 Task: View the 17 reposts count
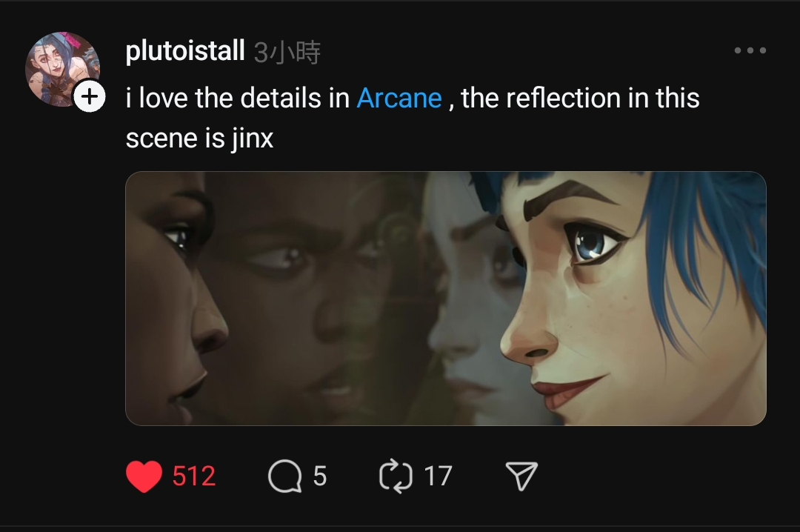pyautogui.click(x=438, y=476)
